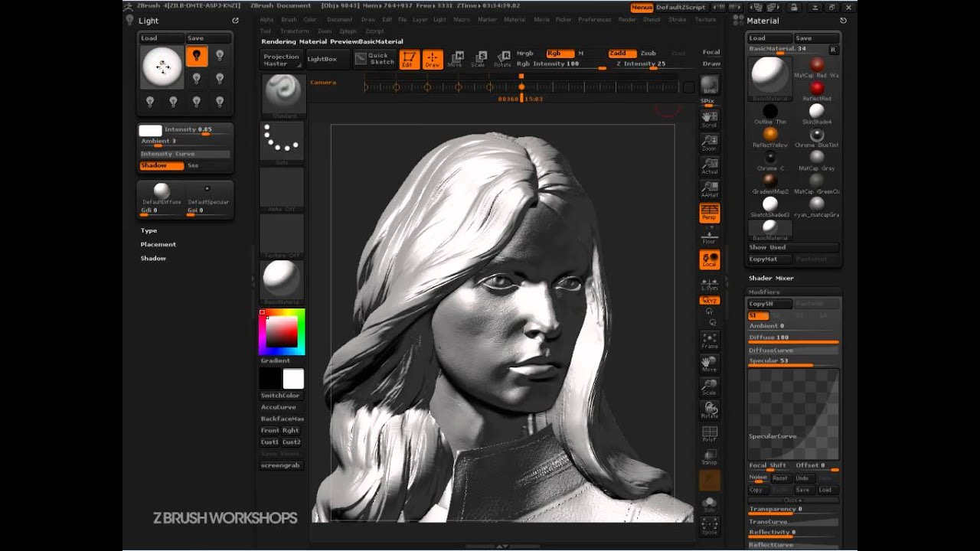Viewport: 980px width, 551px height.
Task: Toggle PolyF wireframe display
Action: pos(710,435)
